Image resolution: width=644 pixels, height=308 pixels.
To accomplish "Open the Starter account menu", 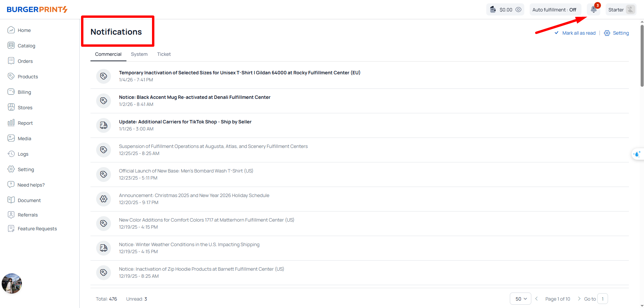I will coord(621,10).
